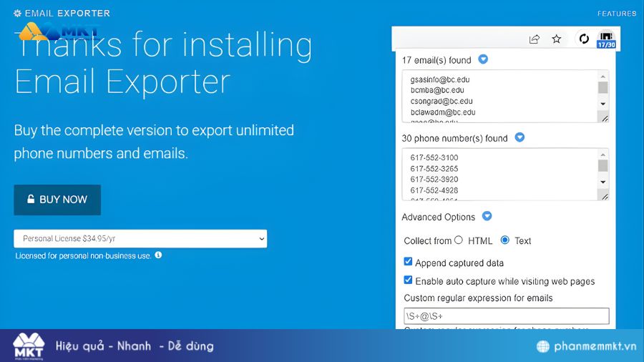Image resolution: width=644 pixels, height=362 pixels.
Task: Toggle Enable auto capture checkbox
Action: pos(408,280)
